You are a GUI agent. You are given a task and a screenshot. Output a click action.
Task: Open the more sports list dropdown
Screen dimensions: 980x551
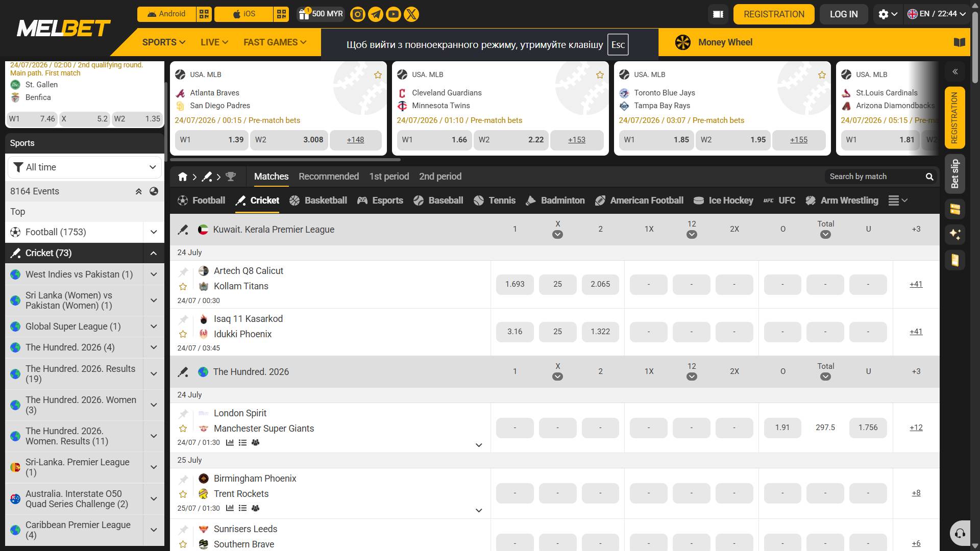[898, 201]
